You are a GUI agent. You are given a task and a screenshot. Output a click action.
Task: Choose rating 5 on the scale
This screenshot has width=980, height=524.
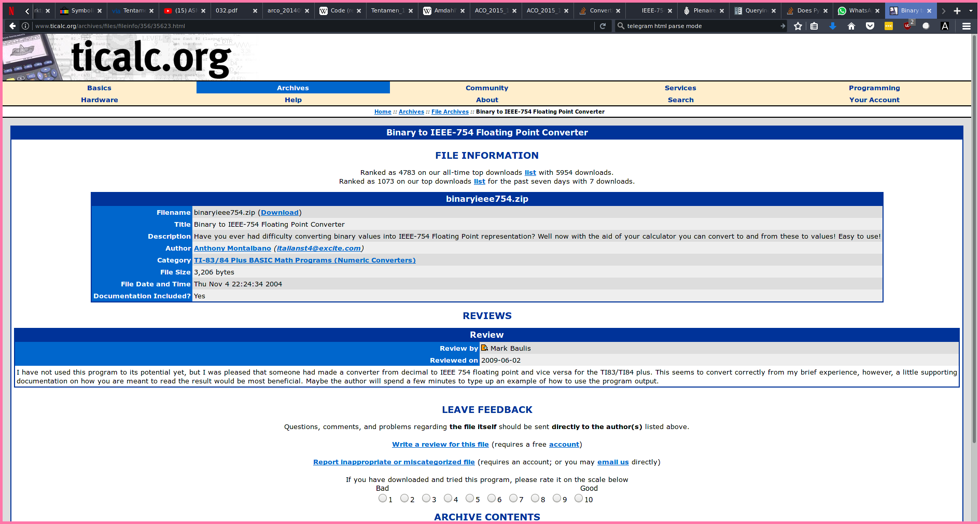pyautogui.click(x=470, y=499)
